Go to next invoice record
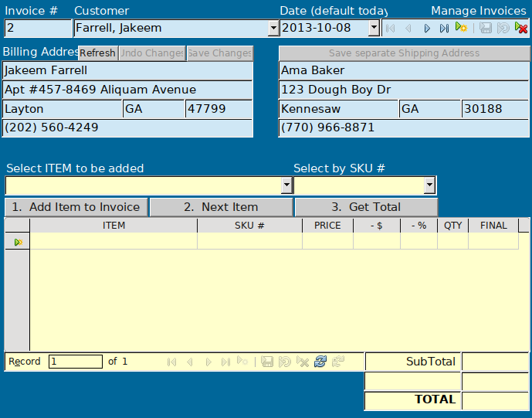The width and height of the screenshot is (532, 418). (427, 28)
